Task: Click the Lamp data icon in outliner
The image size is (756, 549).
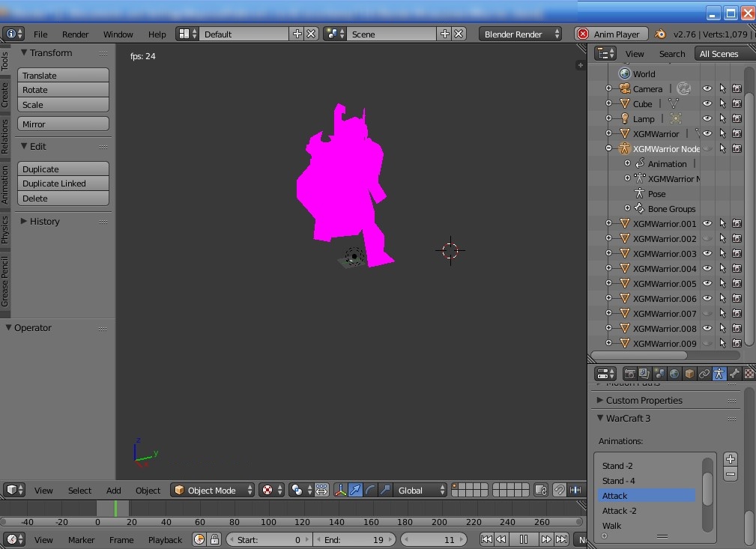Action: tap(676, 118)
